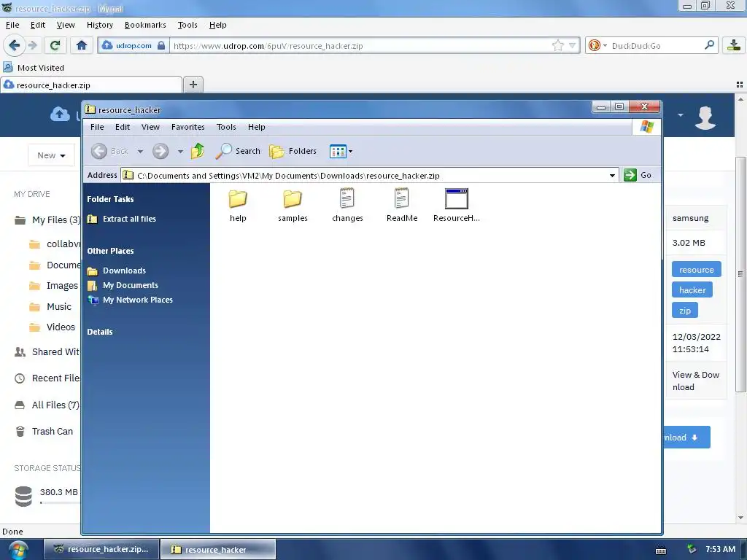The image size is (747, 560).
Task: Reload the udrop page
Action: [x=55, y=45]
